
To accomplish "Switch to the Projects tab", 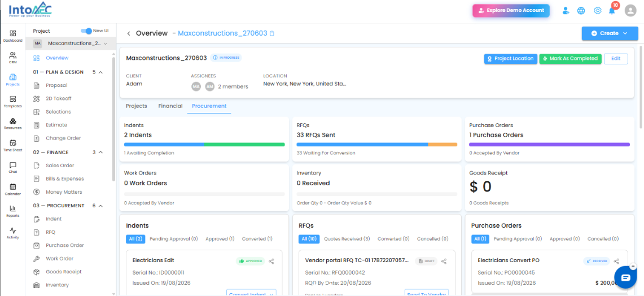I will (x=137, y=106).
